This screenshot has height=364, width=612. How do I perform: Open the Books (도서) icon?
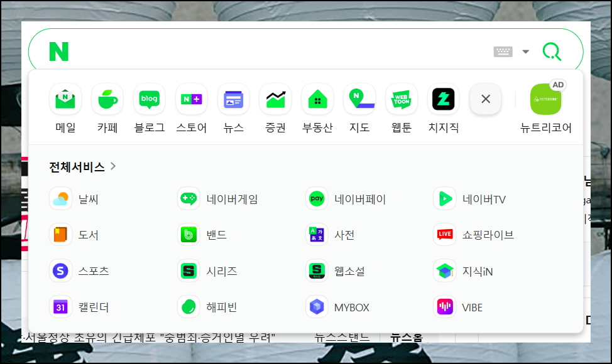coord(61,235)
